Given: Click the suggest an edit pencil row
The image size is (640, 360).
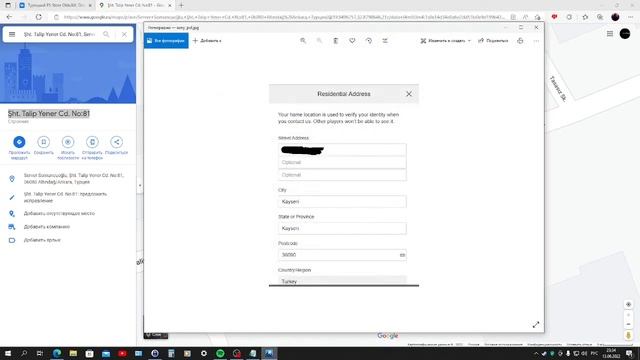Looking at the screenshot, I should point(68,197).
